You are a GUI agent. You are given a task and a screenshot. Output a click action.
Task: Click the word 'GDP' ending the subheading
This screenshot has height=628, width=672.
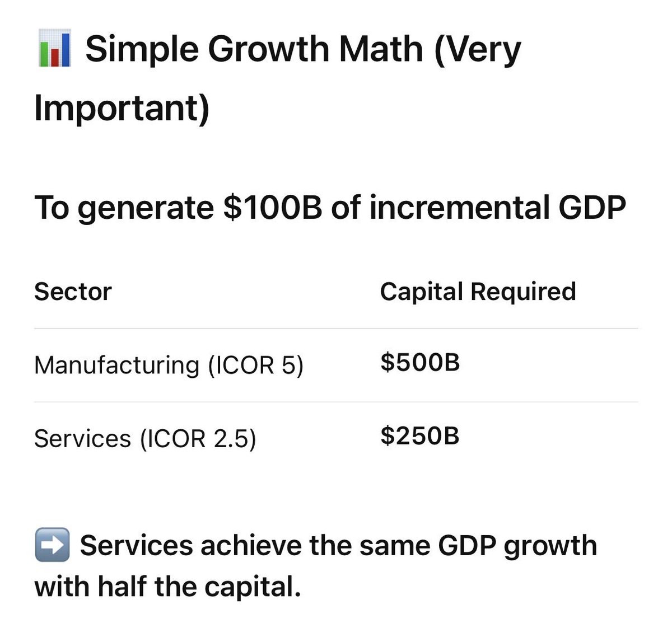[x=592, y=208]
